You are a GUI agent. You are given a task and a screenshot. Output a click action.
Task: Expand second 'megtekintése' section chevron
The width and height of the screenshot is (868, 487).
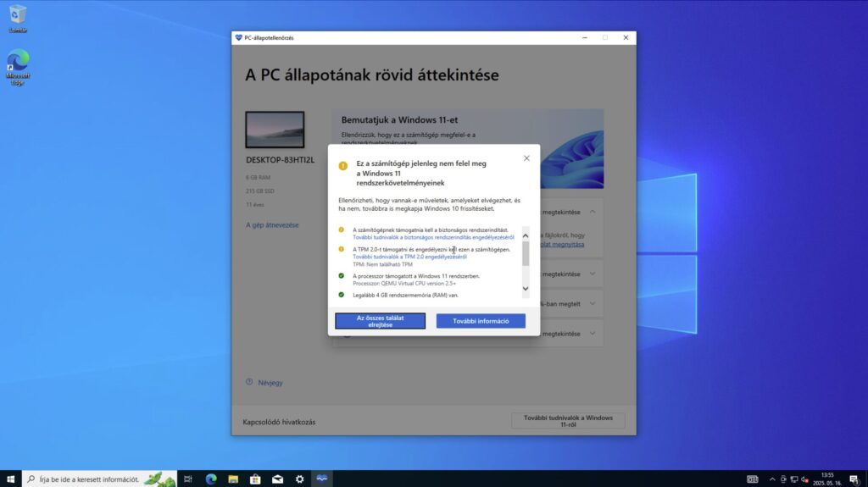(x=593, y=274)
